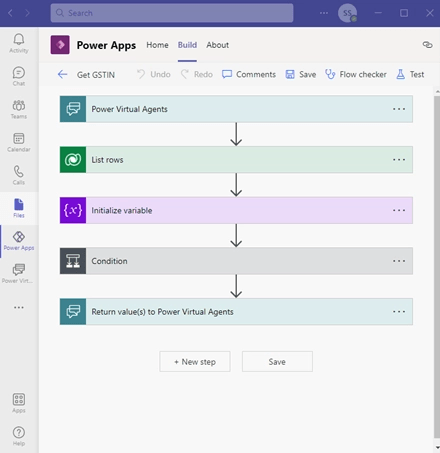Click the Flow checker icon
This screenshot has width=440, height=453.
[x=330, y=74]
